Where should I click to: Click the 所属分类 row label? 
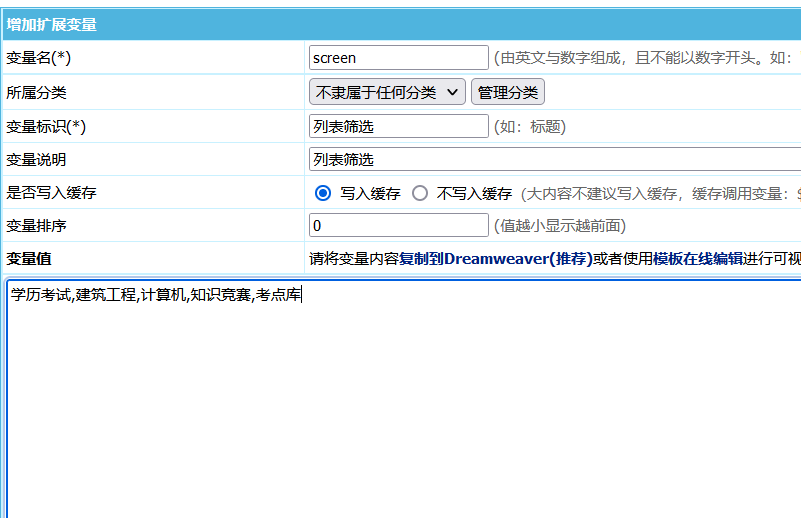click(37, 93)
